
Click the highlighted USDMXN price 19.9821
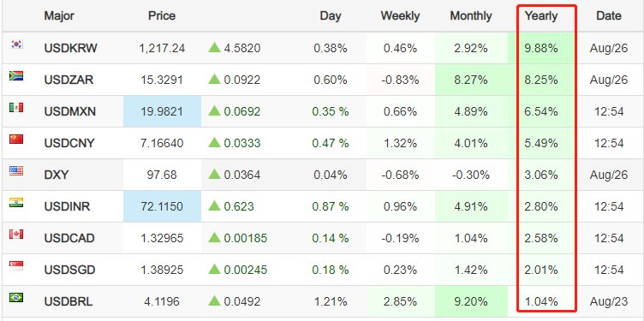[x=162, y=111]
